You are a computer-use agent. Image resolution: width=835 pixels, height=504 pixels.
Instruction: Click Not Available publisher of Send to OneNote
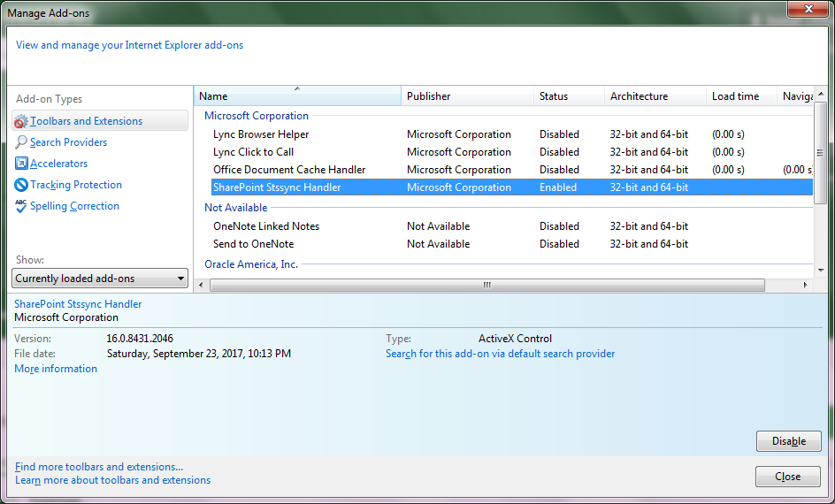click(x=438, y=244)
